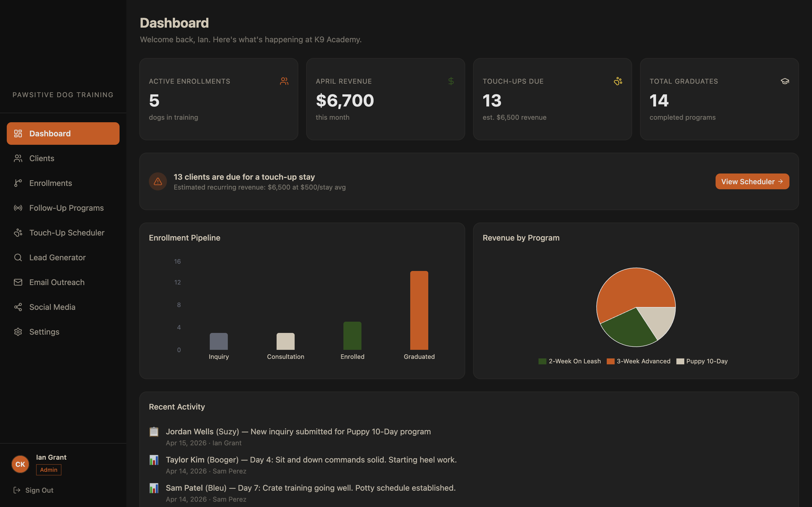Click the dollar icon on April Revenue card

[x=451, y=81]
